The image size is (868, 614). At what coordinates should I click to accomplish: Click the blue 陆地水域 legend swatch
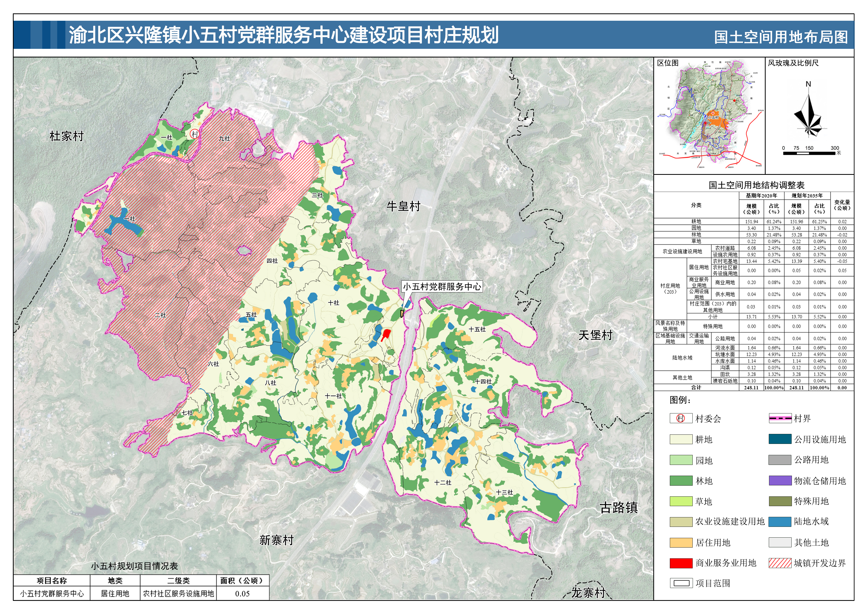pos(780,522)
